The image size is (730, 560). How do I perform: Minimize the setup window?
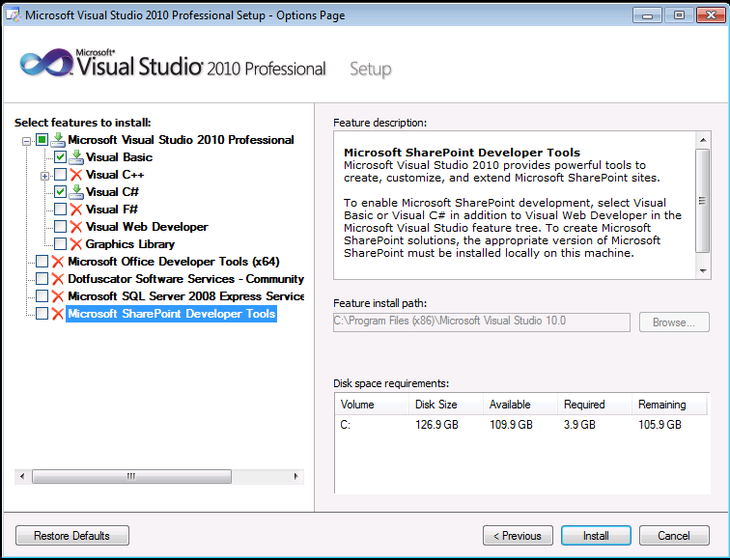647,15
